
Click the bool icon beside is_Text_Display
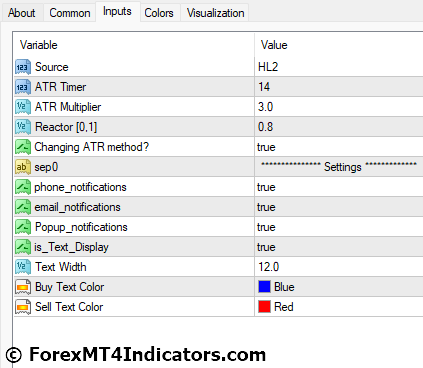23,247
